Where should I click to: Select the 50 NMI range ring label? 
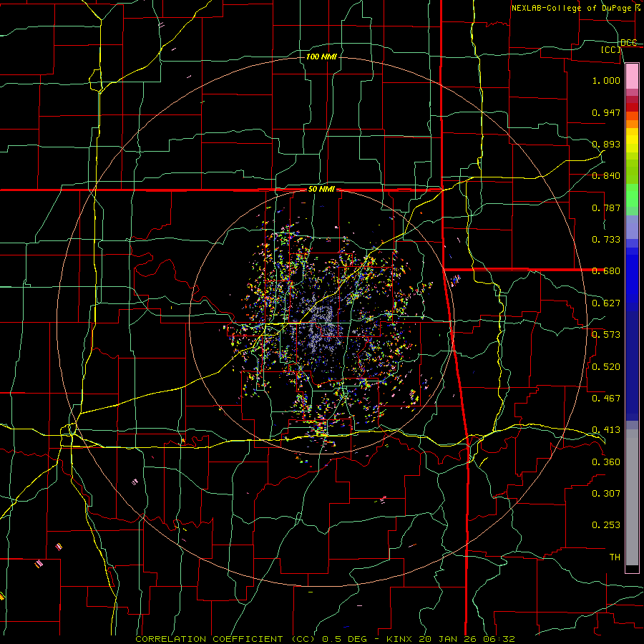click(x=321, y=189)
